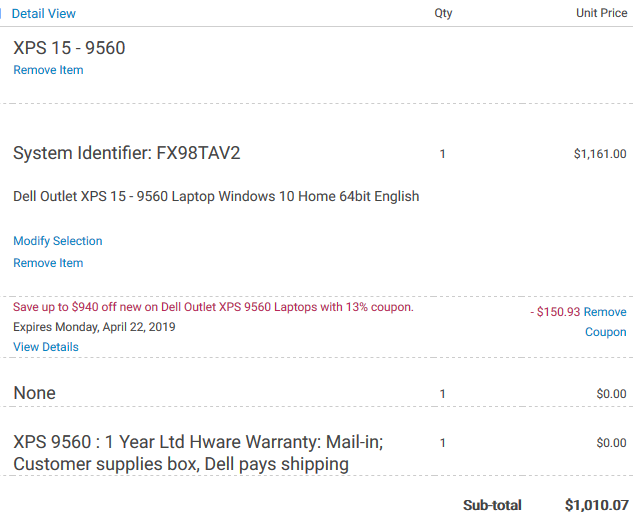
Task: Click the Sub-total label
Action: coord(492,505)
